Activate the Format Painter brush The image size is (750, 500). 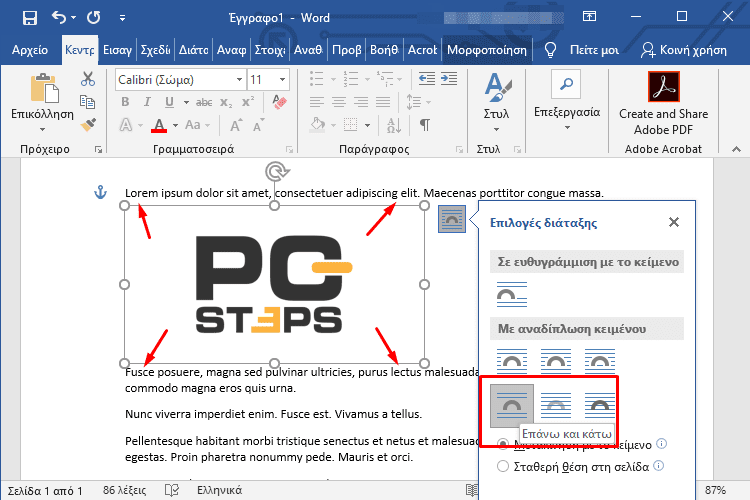(x=88, y=124)
